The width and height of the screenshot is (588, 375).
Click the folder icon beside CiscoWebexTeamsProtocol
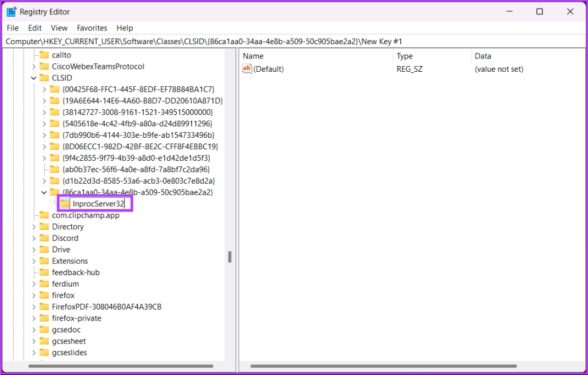click(x=44, y=67)
